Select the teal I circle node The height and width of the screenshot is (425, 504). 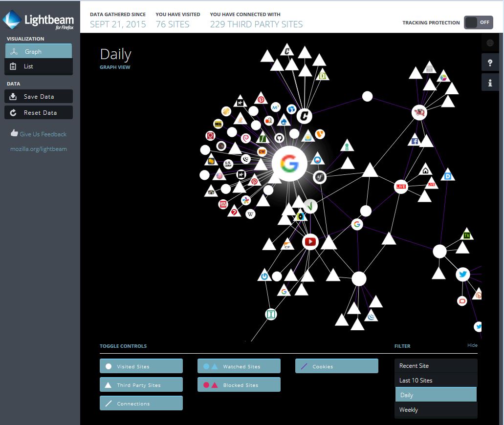[271, 314]
